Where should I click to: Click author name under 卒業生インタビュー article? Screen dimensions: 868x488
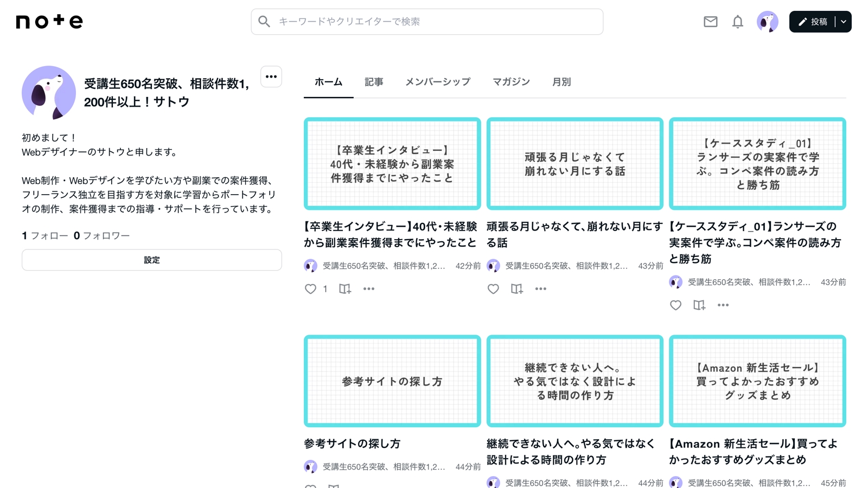pyautogui.click(x=384, y=266)
